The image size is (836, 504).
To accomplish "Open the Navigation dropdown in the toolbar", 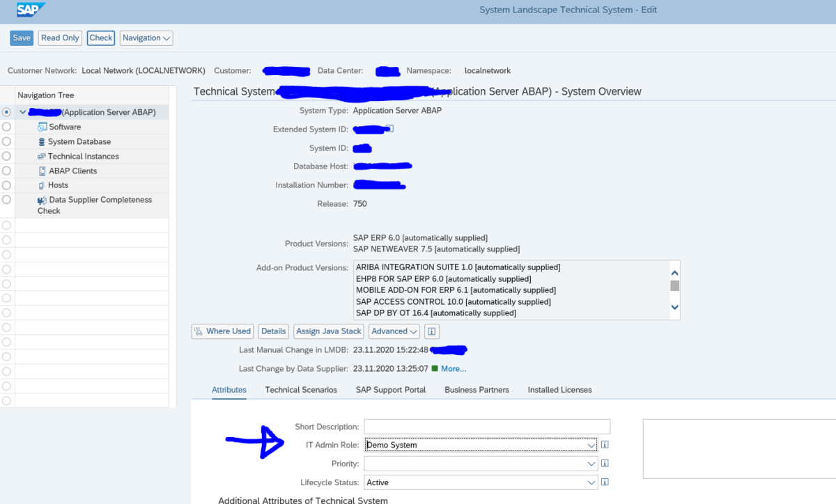I will click(146, 38).
